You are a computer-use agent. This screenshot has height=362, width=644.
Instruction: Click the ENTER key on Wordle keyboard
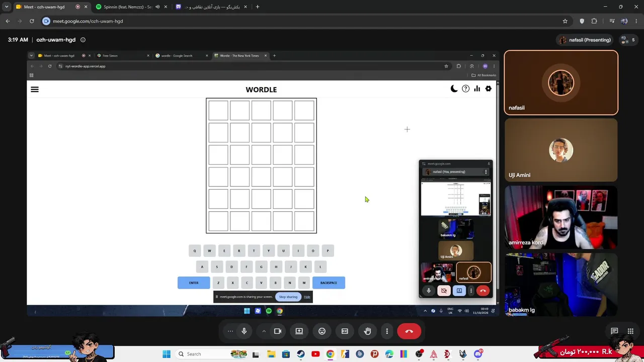pos(194,283)
